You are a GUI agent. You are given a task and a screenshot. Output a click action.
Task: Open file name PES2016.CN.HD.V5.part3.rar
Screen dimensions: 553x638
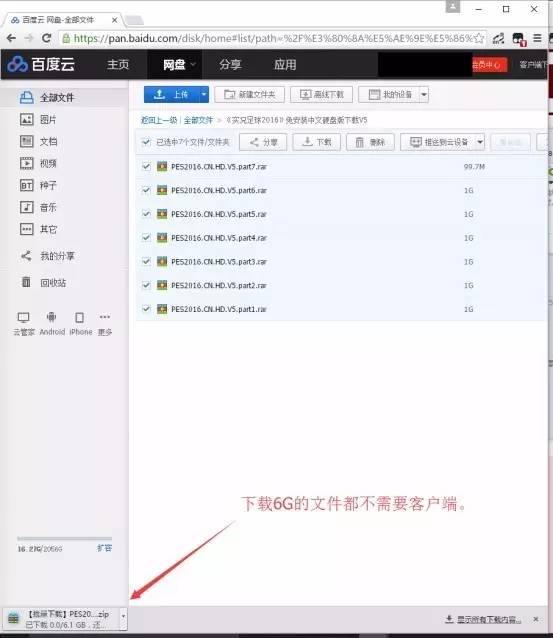click(219, 262)
